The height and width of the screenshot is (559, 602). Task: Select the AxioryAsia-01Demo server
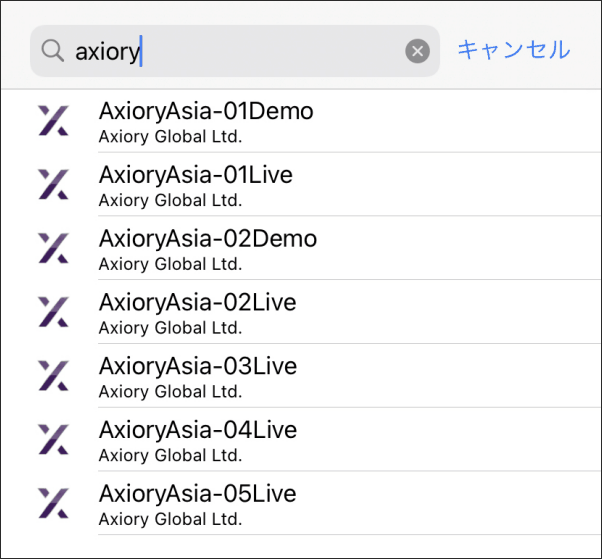click(206, 111)
